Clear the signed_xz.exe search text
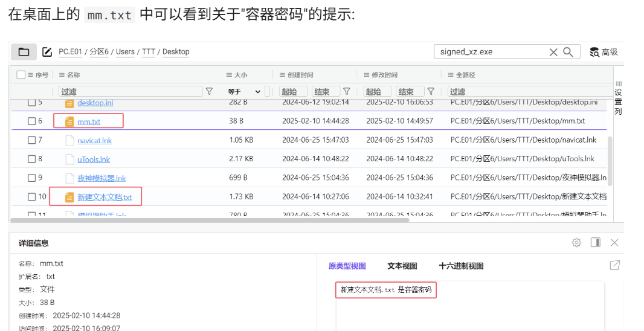Image resolution: width=644 pixels, height=331 pixels. [553, 52]
